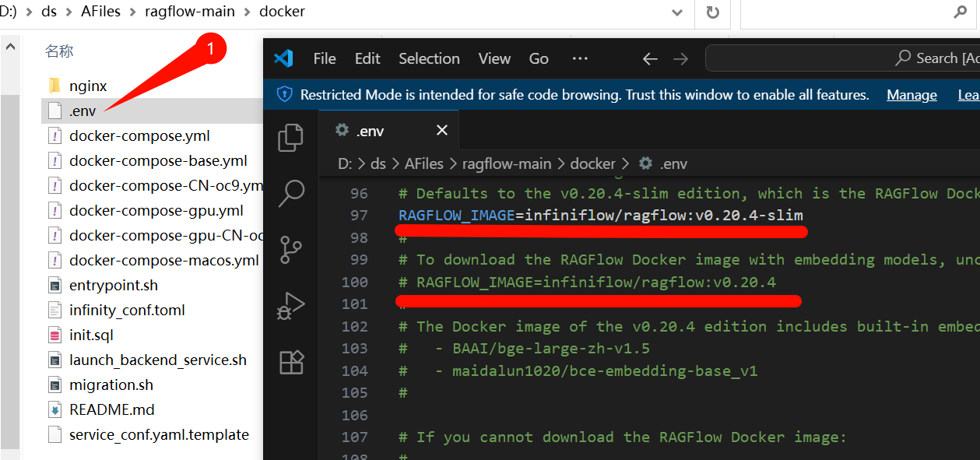The width and height of the screenshot is (980, 460).
Task: Expand the chevron after ds in the address bar
Action: click(x=69, y=12)
